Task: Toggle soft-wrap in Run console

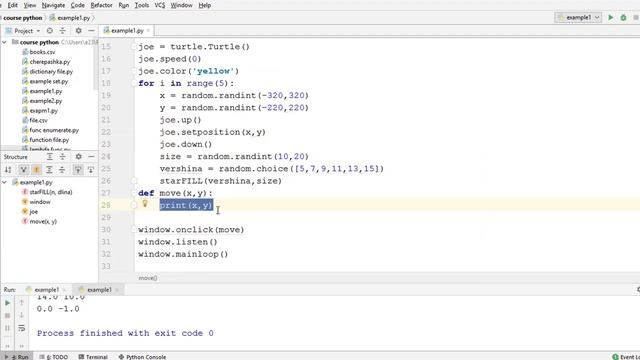Action: [22, 328]
